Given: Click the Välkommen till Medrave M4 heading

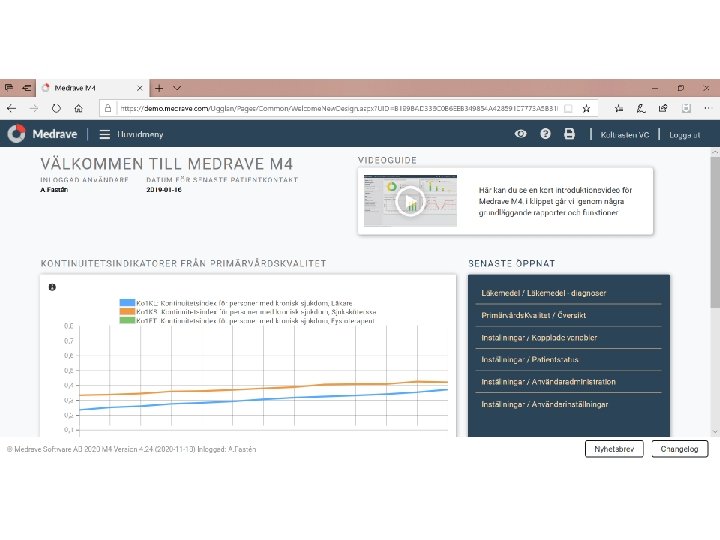Looking at the screenshot, I should click(166, 164).
